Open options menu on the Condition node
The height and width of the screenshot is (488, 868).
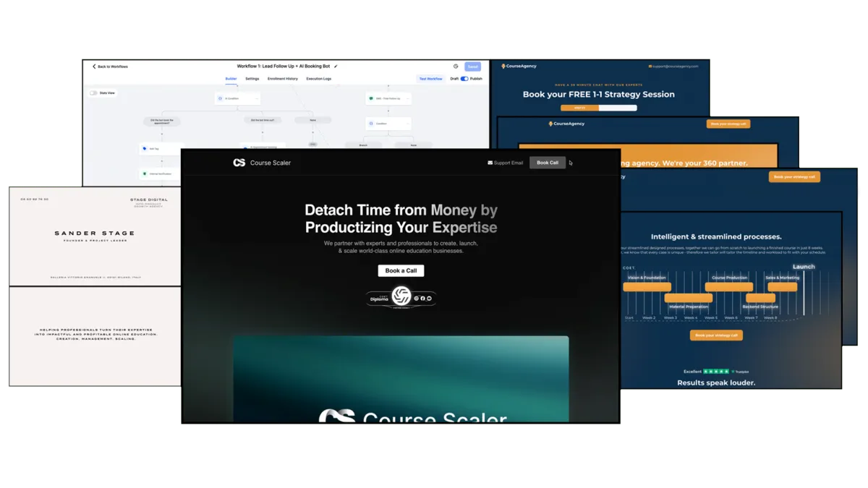coord(407,124)
